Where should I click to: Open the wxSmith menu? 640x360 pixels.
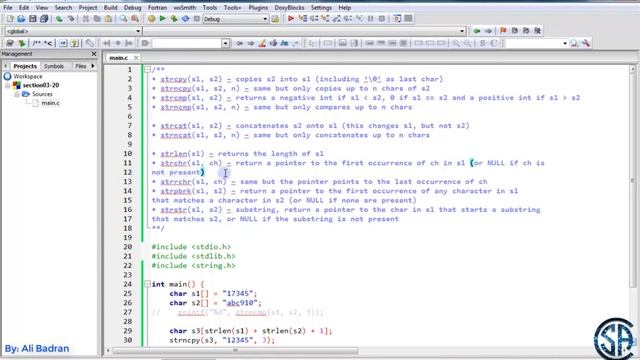click(185, 7)
